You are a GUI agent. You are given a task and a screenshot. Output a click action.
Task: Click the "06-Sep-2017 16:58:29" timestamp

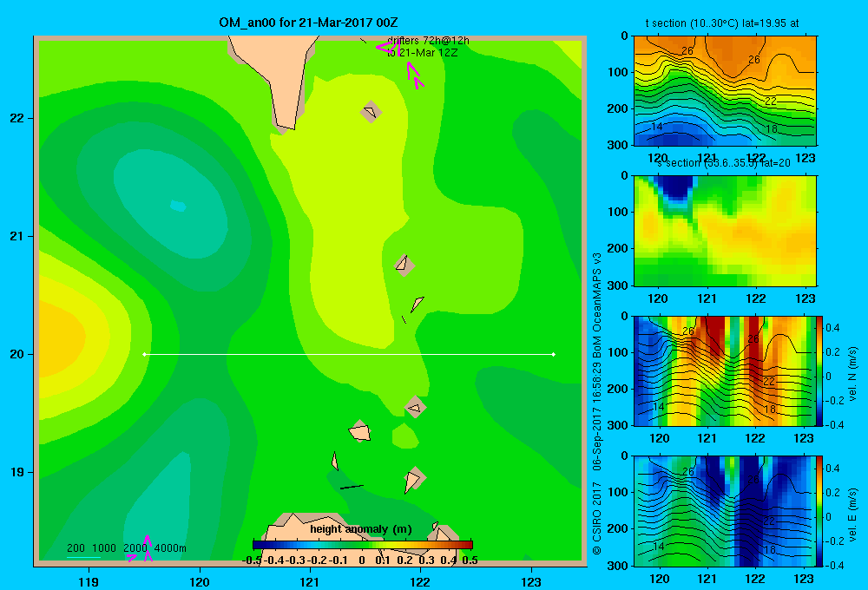coord(597,416)
